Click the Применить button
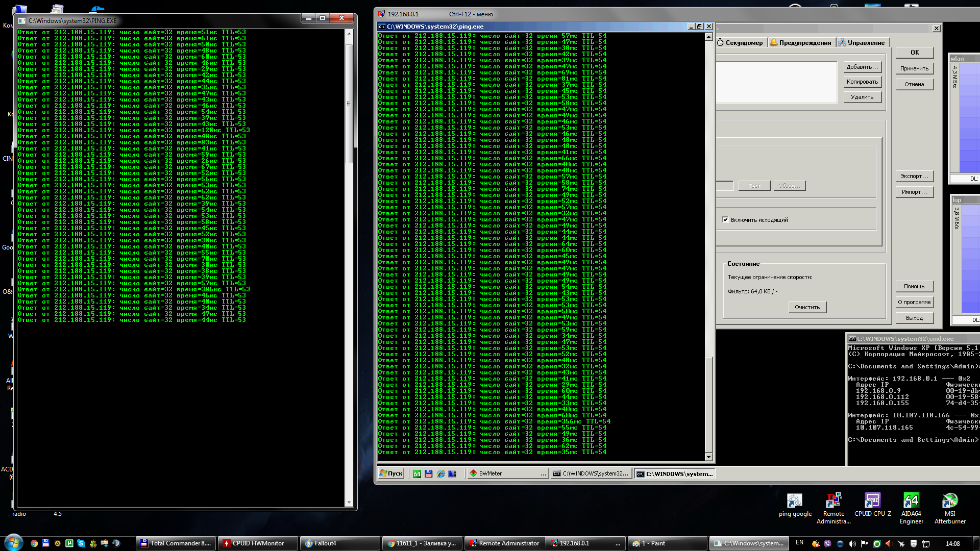This screenshot has width=980, height=551. (x=914, y=68)
